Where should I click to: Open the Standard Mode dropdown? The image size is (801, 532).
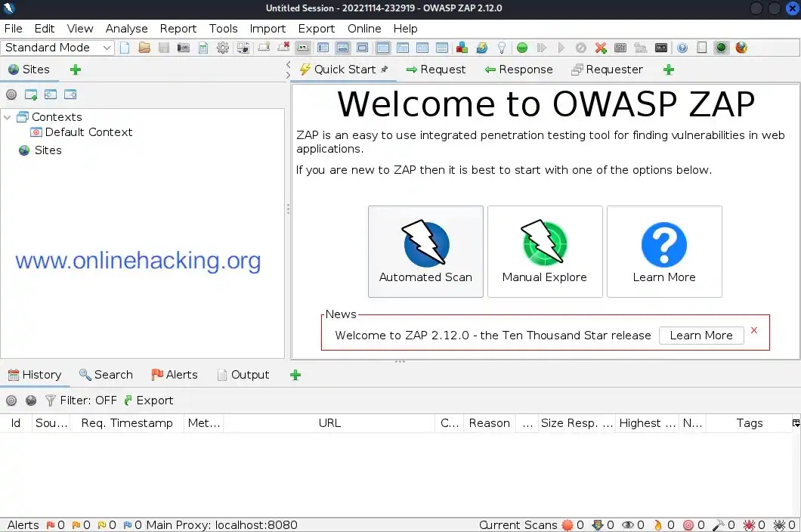point(57,48)
